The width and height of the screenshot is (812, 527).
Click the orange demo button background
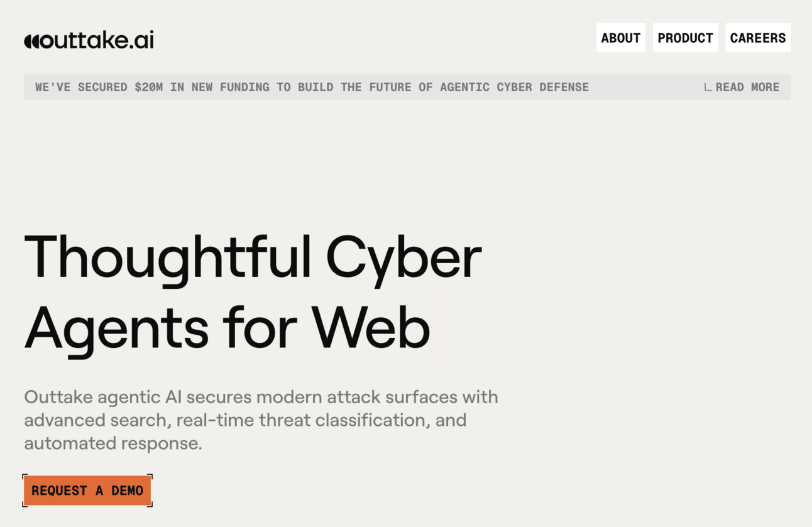point(87,491)
